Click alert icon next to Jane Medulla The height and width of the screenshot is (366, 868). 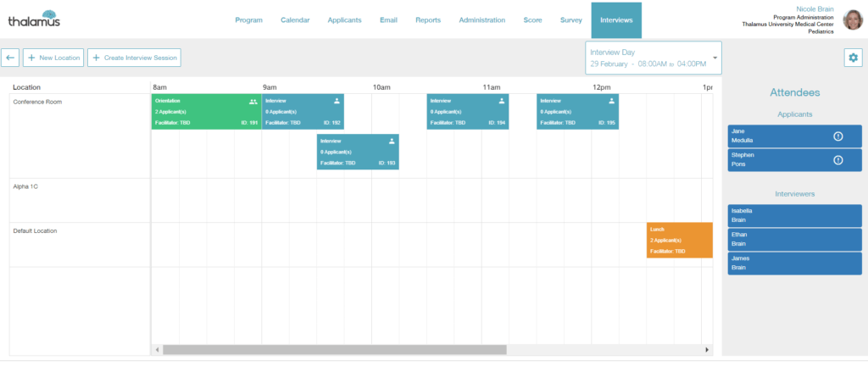point(837,136)
